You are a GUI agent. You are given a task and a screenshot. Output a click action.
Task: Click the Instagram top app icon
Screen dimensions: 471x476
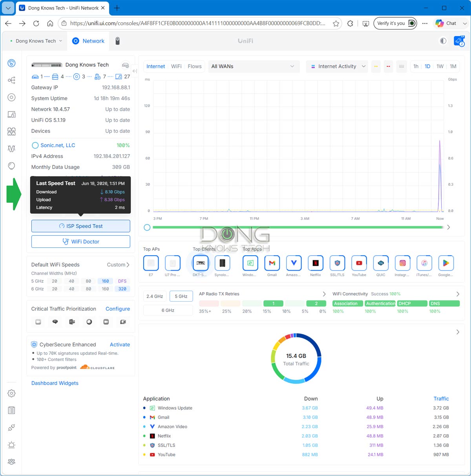402,263
